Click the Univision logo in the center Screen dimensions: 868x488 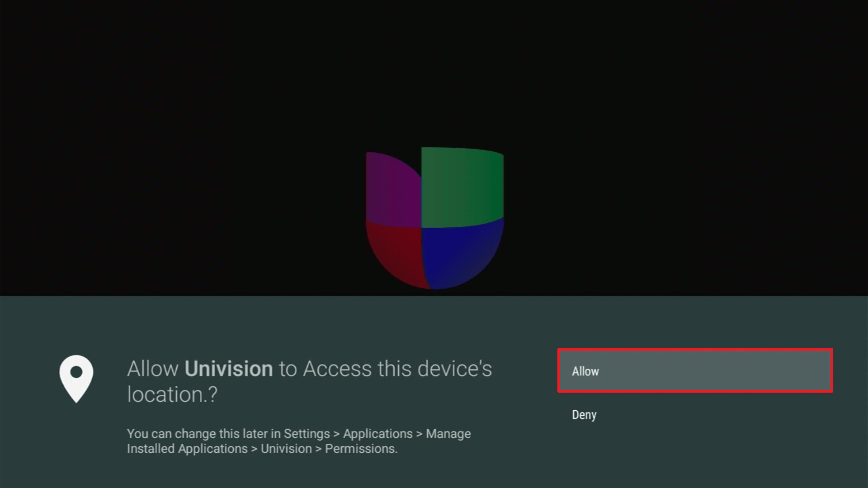(434, 218)
